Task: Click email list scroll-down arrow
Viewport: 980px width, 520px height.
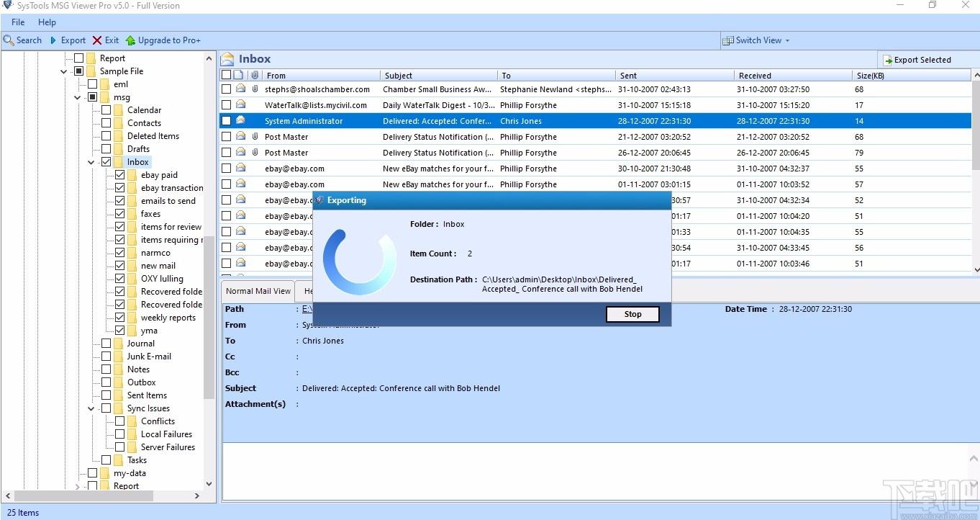Action: coord(976,269)
